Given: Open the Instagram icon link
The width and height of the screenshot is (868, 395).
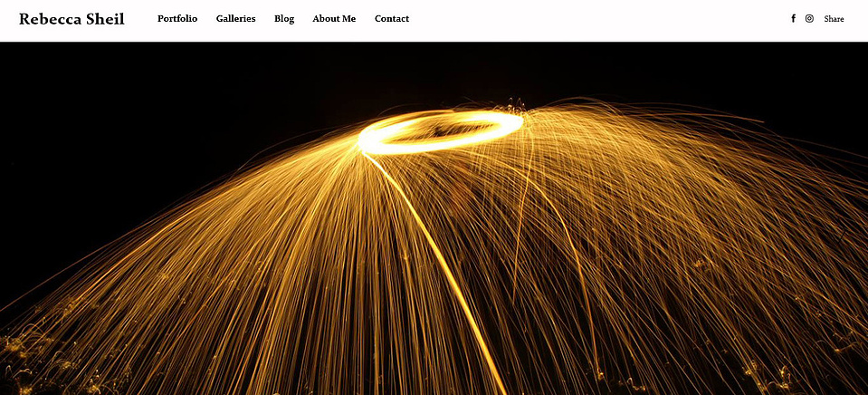Looking at the screenshot, I should click(x=809, y=18).
